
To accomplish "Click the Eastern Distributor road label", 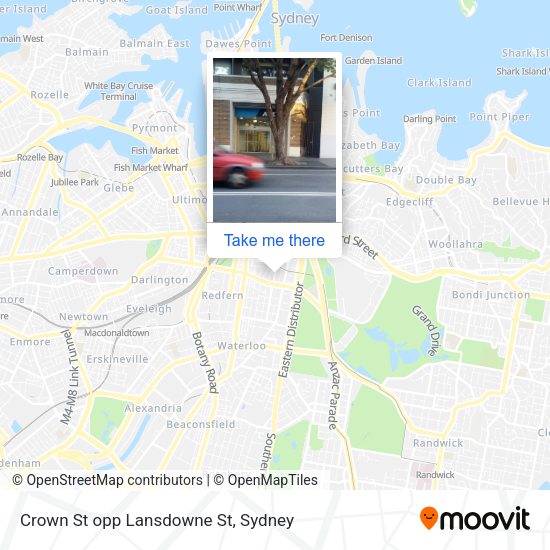I will (290, 330).
